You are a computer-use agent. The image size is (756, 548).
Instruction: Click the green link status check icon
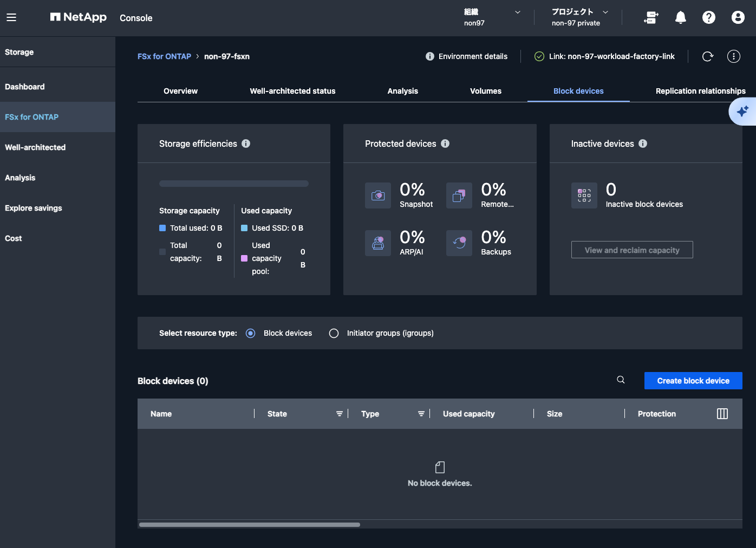coord(539,56)
